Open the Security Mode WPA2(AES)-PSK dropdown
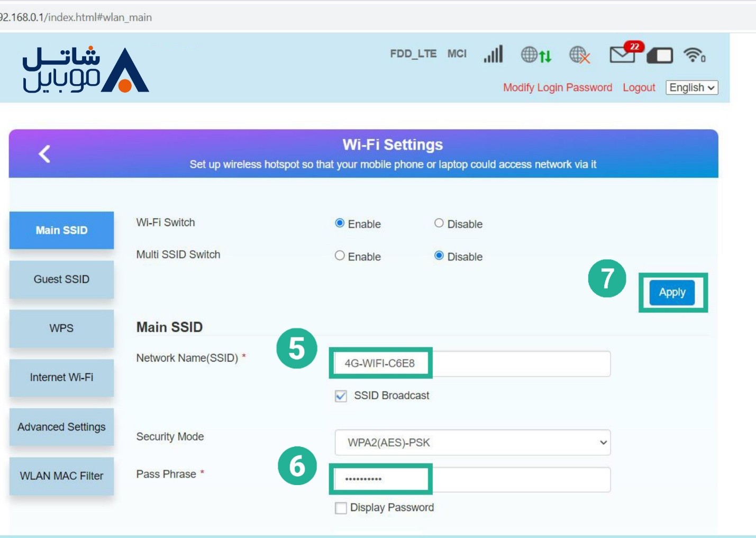Viewport: 756px width, 538px height. (472, 443)
